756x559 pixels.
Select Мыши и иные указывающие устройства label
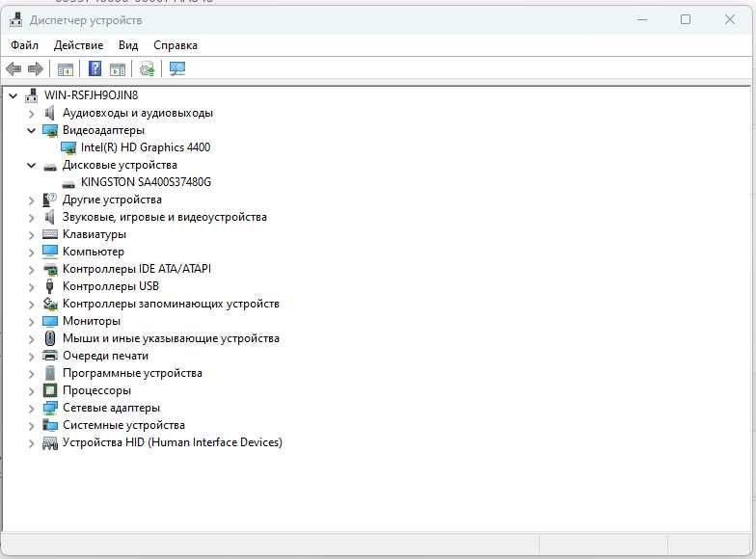(x=171, y=338)
